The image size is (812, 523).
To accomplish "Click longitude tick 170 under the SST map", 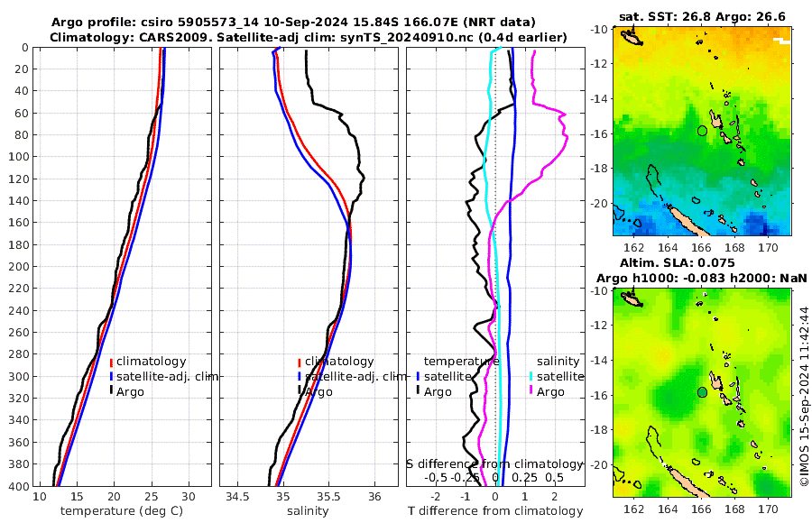I will [x=768, y=248].
